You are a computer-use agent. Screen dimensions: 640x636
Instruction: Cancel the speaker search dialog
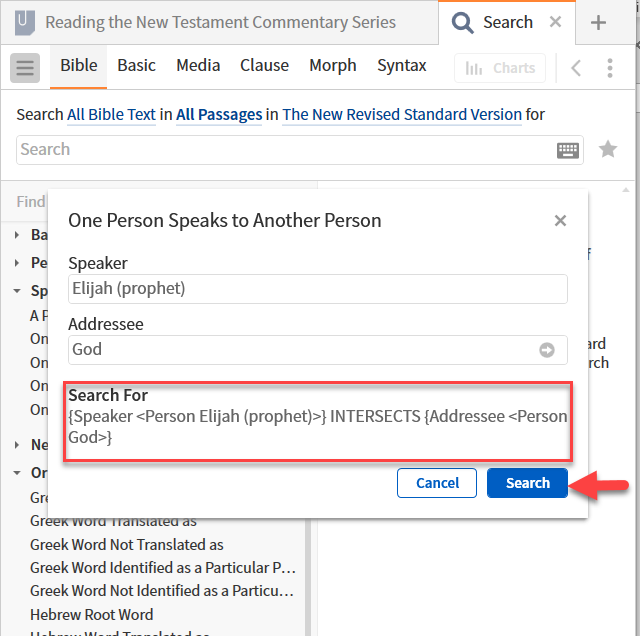pyautogui.click(x=437, y=483)
